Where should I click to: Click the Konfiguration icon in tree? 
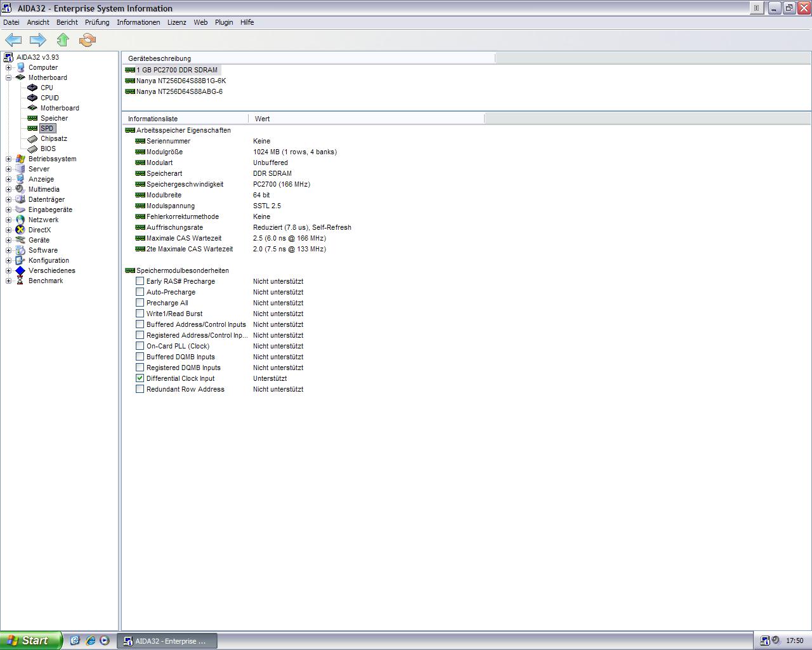click(x=20, y=260)
